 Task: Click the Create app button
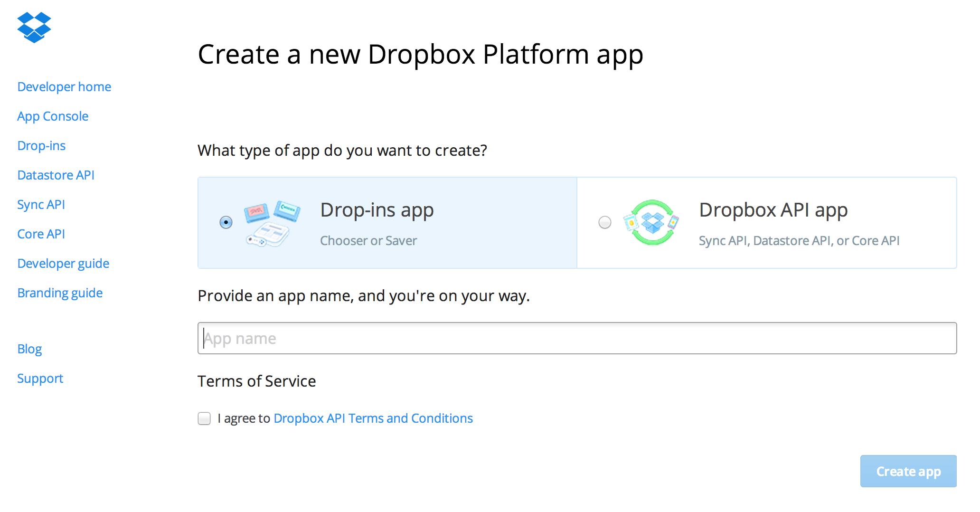[x=908, y=471]
